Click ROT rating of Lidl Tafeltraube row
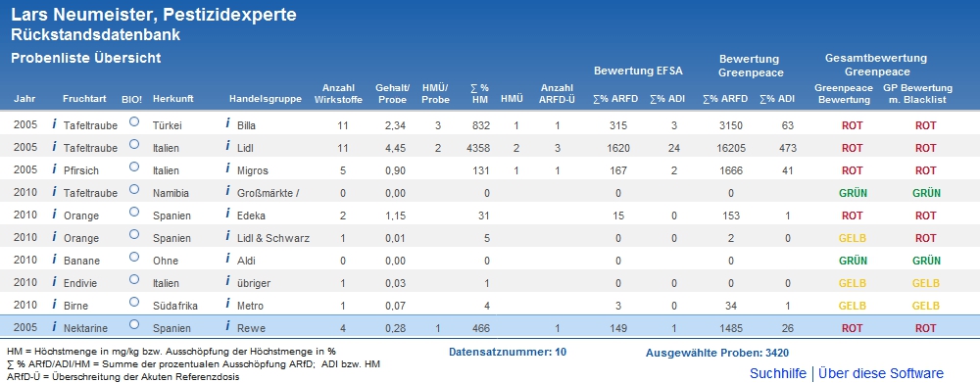This screenshot has width=980, height=383. click(x=852, y=148)
